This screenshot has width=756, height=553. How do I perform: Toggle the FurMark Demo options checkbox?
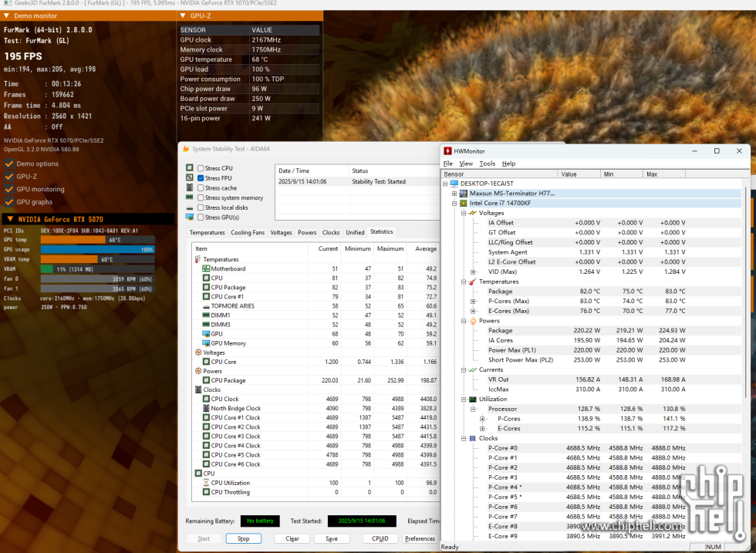8,164
